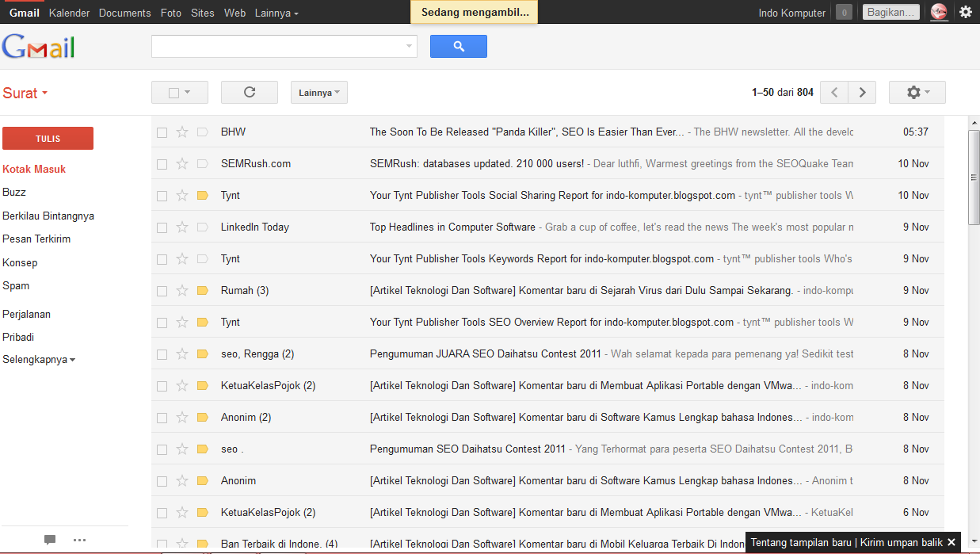Click the profile picture in the top bar

(939, 12)
